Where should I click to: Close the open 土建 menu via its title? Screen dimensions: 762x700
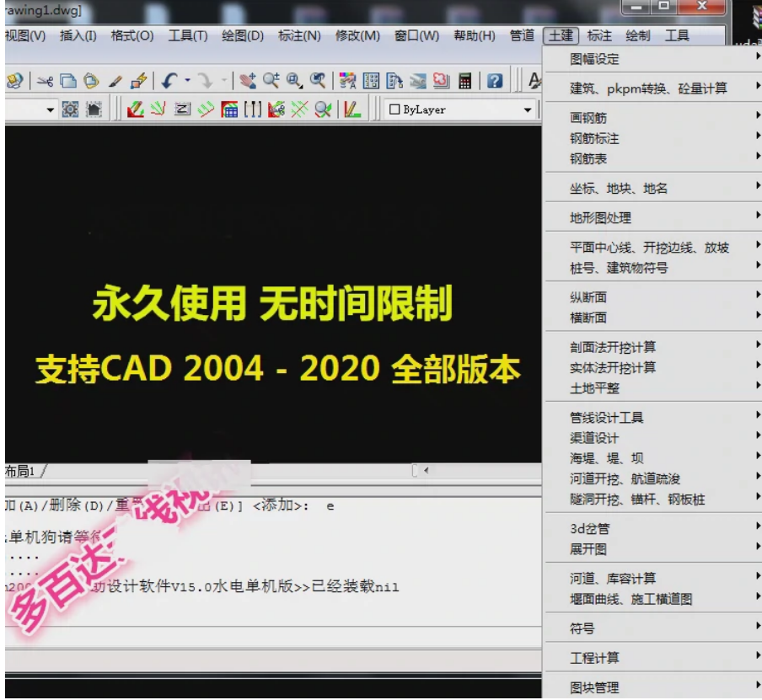[561, 36]
